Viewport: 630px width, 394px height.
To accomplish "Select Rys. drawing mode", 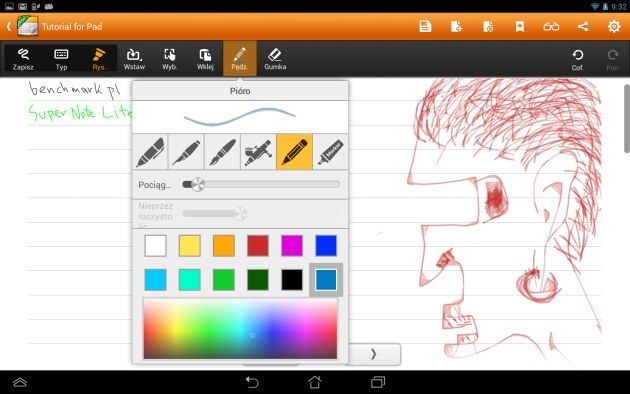I will (x=99, y=59).
